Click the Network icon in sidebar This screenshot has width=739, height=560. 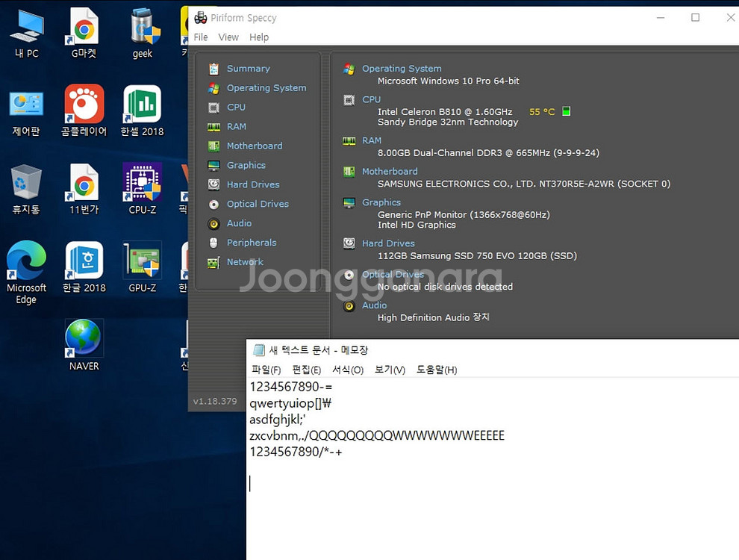(213, 263)
